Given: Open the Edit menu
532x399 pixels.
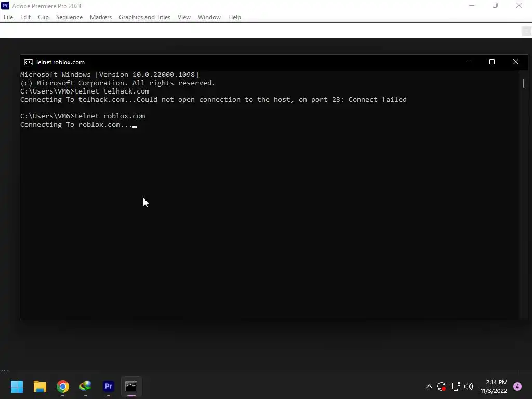Looking at the screenshot, I should (25, 17).
